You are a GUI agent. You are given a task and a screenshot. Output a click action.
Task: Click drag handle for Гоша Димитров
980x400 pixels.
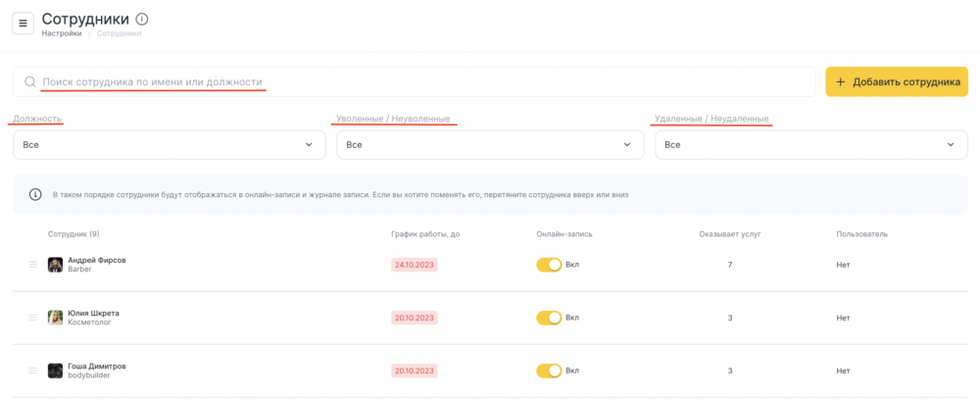coord(33,371)
